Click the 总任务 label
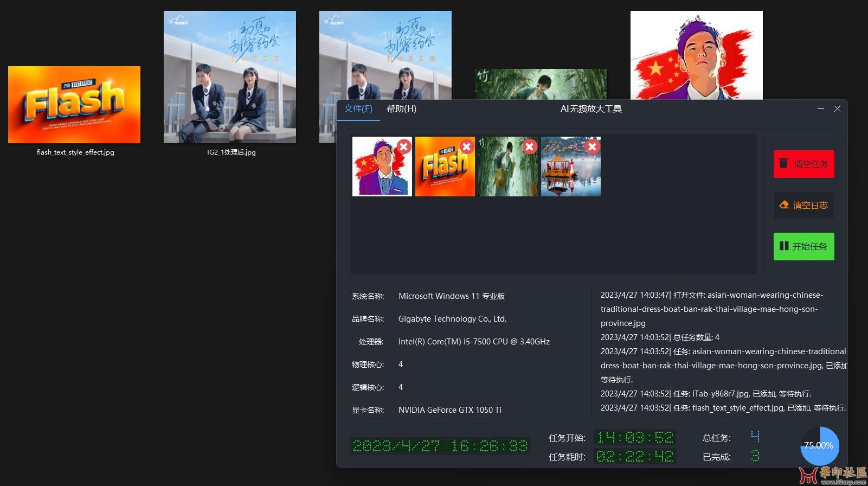The height and width of the screenshot is (486, 868). (717, 438)
